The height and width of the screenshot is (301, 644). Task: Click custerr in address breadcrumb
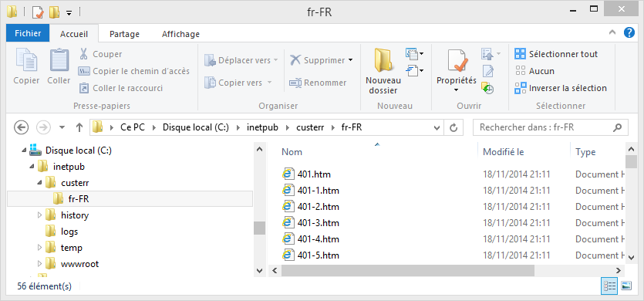(x=310, y=127)
